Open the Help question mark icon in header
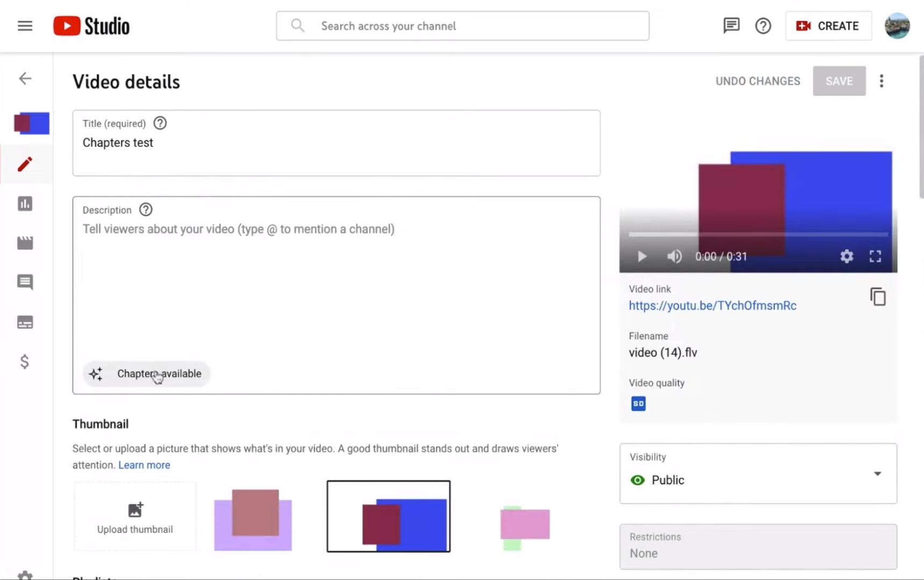Image resolution: width=924 pixels, height=580 pixels. point(763,26)
